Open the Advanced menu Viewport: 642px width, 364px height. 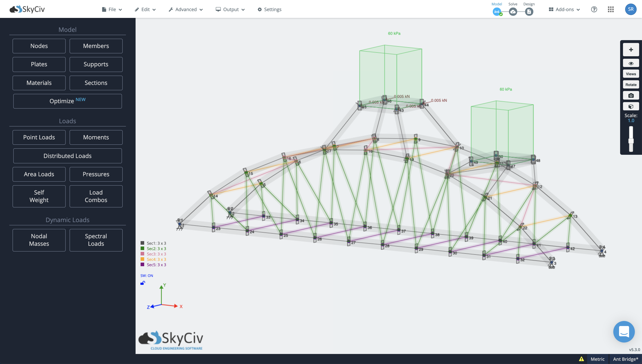click(186, 9)
